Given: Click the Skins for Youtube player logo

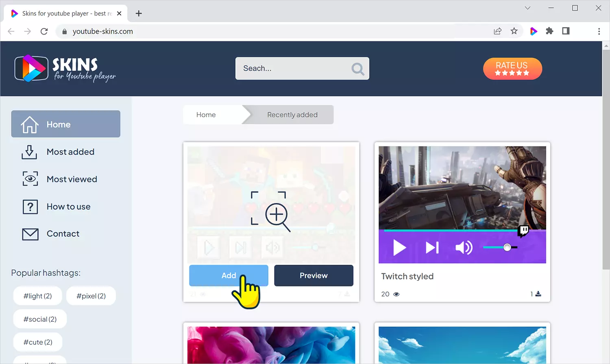Looking at the screenshot, I should pos(65,68).
